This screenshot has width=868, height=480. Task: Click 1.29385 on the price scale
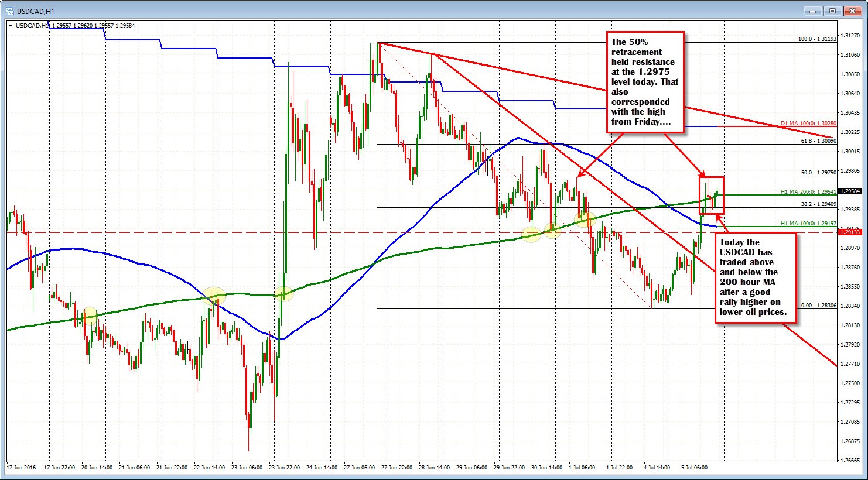tap(850, 210)
